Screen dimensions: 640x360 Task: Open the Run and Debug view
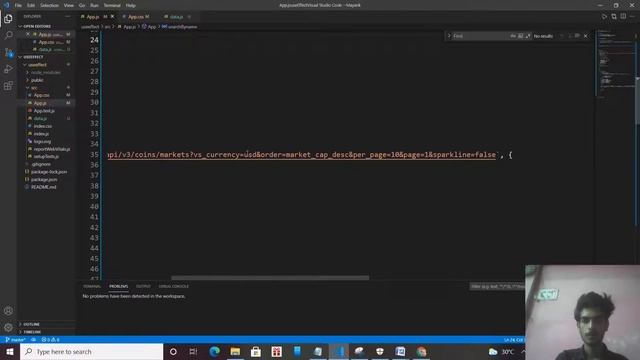[x=8, y=69]
